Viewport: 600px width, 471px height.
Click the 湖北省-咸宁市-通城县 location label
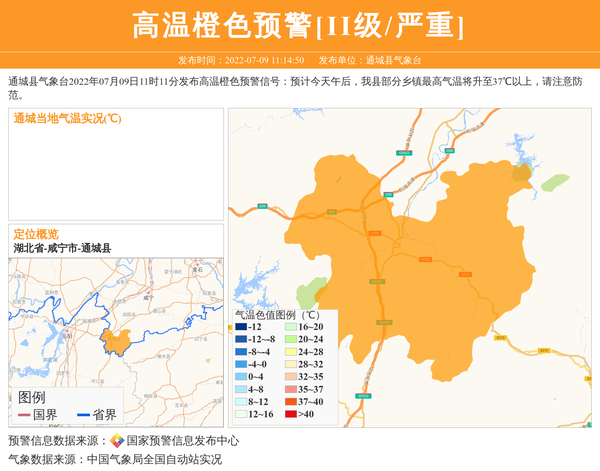(62, 248)
